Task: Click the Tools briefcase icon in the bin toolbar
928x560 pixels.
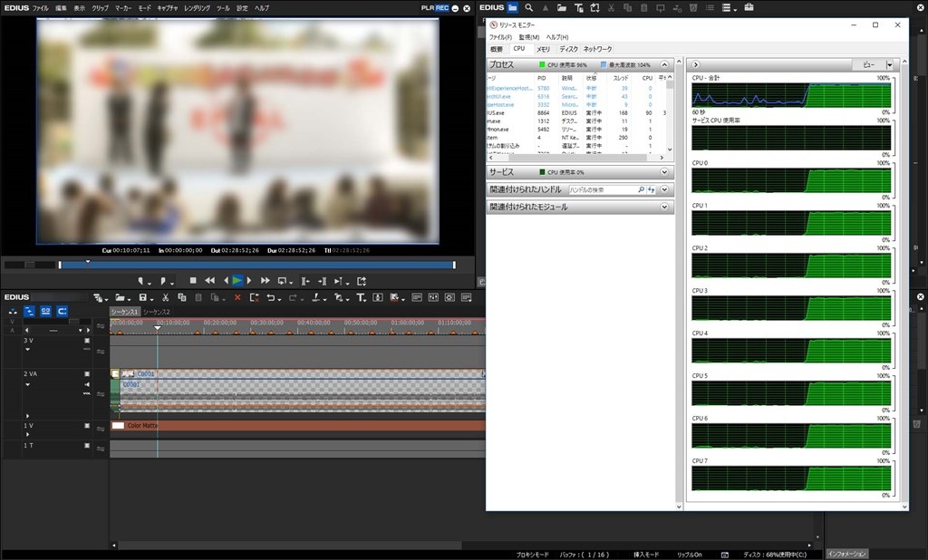Action: 749,8
